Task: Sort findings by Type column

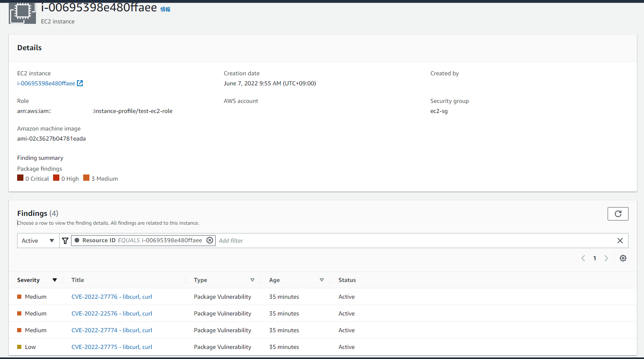Action: coord(252,280)
